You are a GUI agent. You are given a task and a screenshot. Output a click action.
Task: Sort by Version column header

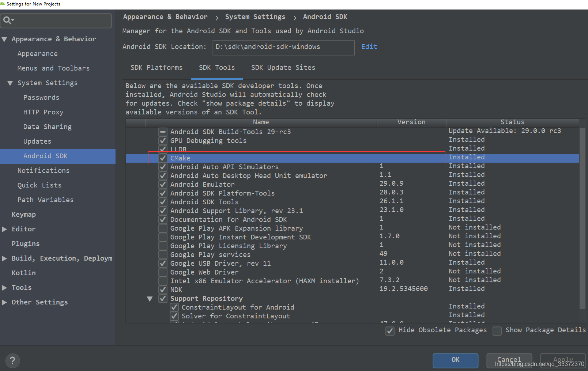tap(411, 122)
